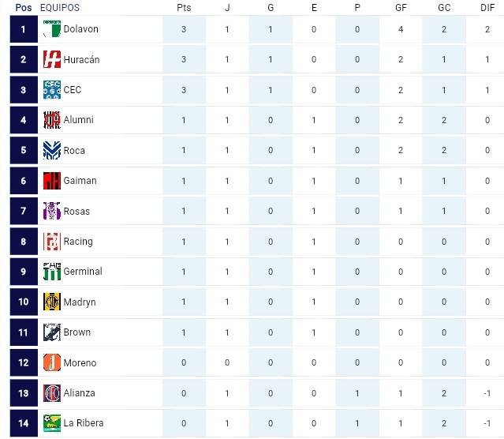Click the EQUIPOS column header
This screenshot has height=439, width=504.
(60, 7)
